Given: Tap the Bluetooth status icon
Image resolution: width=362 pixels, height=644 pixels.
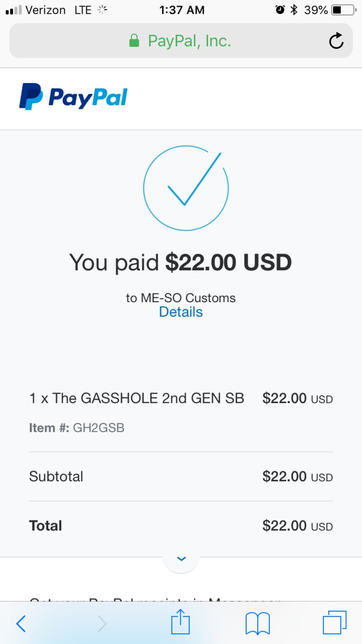Looking at the screenshot, I should coord(294,10).
